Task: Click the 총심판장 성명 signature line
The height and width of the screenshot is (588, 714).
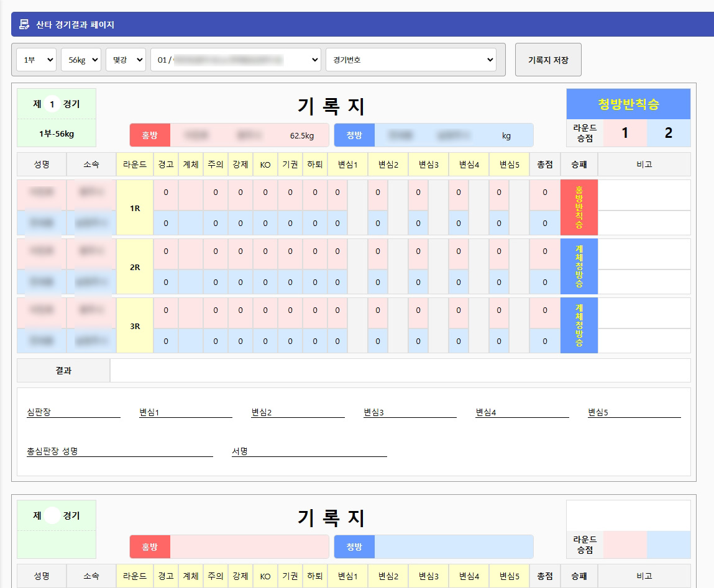Action: (119, 452)
